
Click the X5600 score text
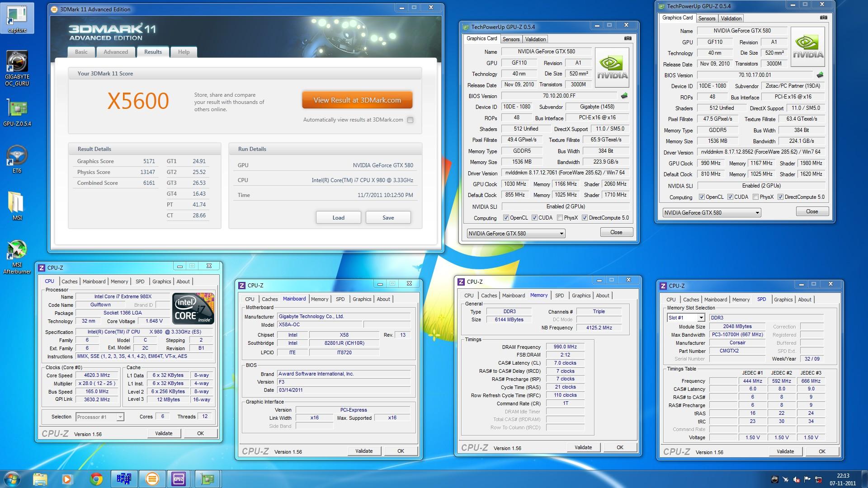[x=138, y=101]
